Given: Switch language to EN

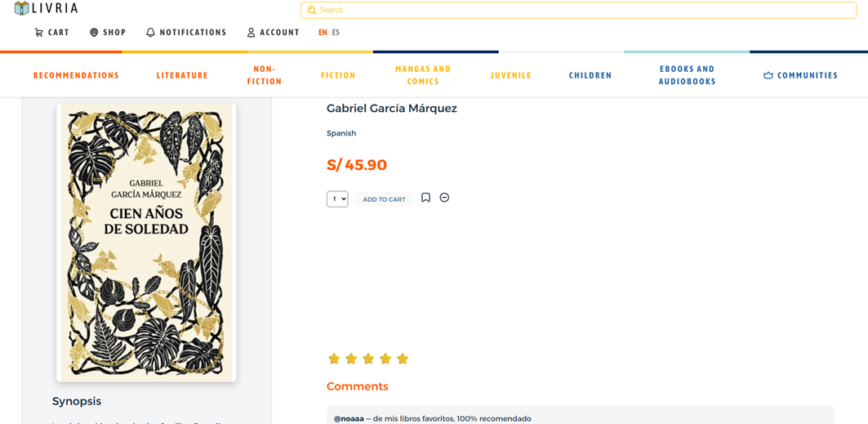Looking at the screenshot, I should (x=323, y=33).
